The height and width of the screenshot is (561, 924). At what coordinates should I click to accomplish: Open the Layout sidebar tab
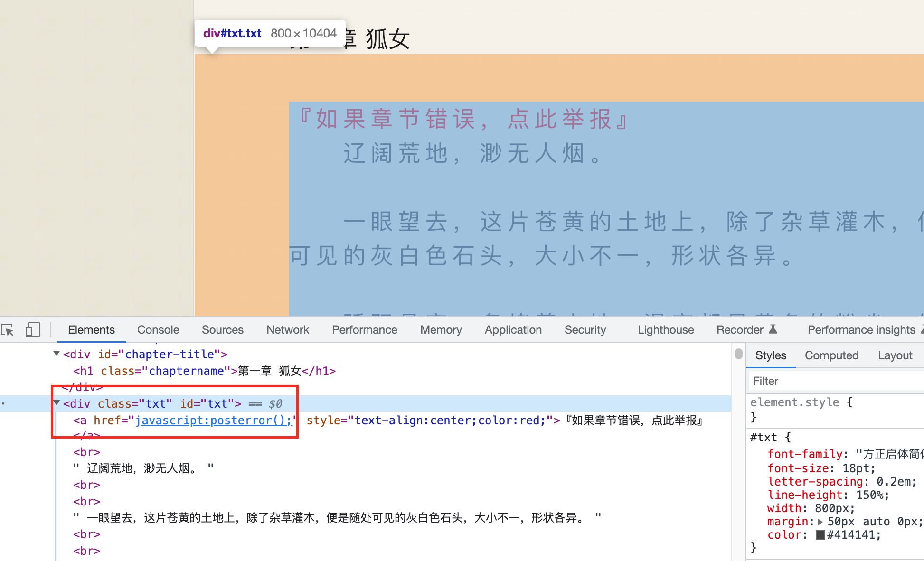(x=895, y=355)
